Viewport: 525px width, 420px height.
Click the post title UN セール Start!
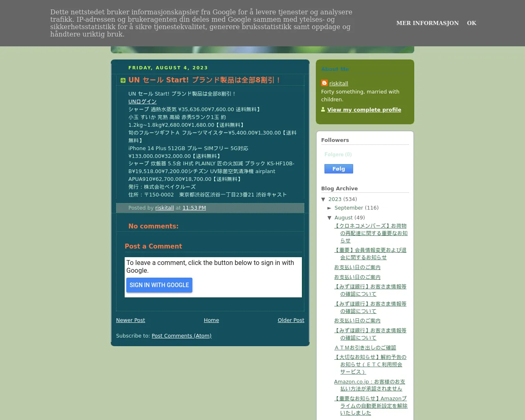204,80
